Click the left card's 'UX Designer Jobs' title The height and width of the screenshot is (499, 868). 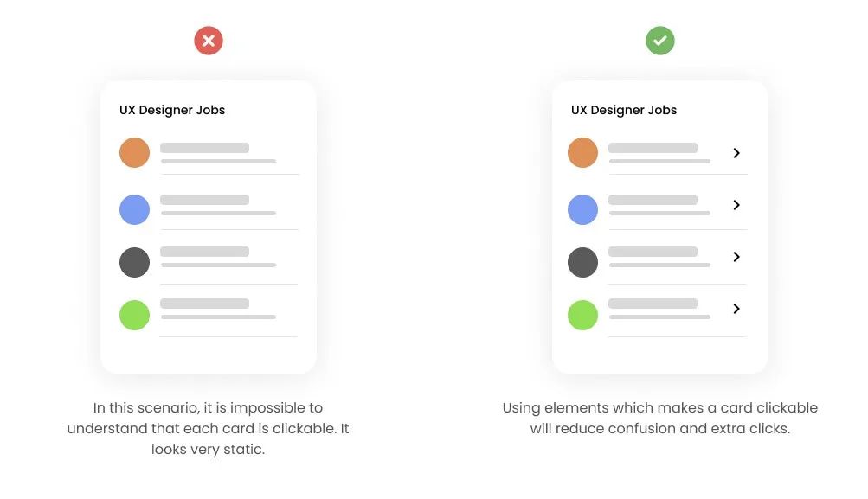click(x=172, y=110)
